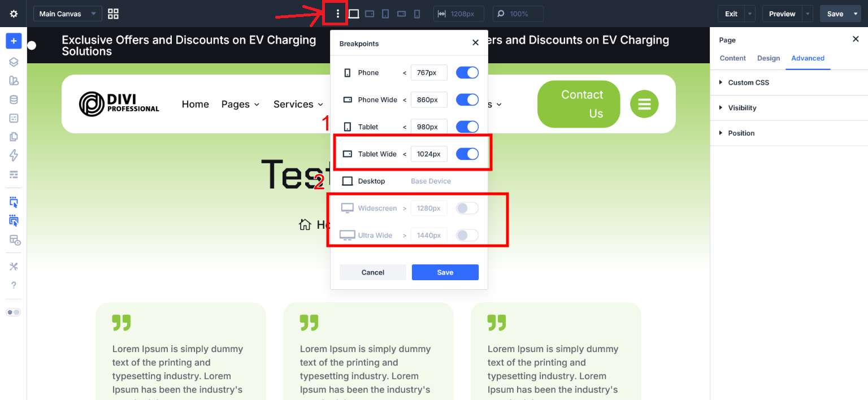Switch to the Advanced tab
This screenshot has height=400, width=868.
(808, 58)
